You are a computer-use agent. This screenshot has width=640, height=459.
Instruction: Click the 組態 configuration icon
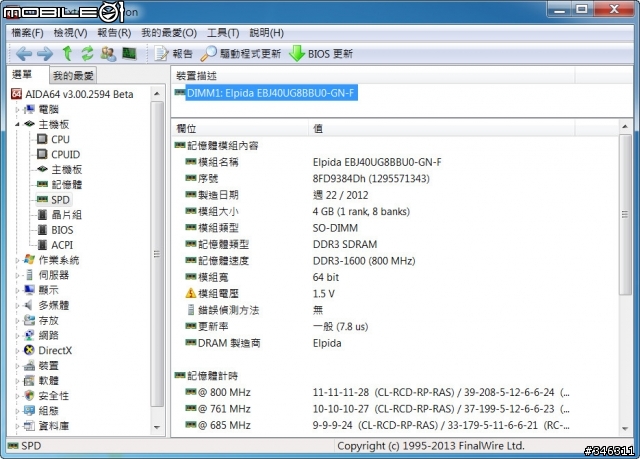pos(29,410)
